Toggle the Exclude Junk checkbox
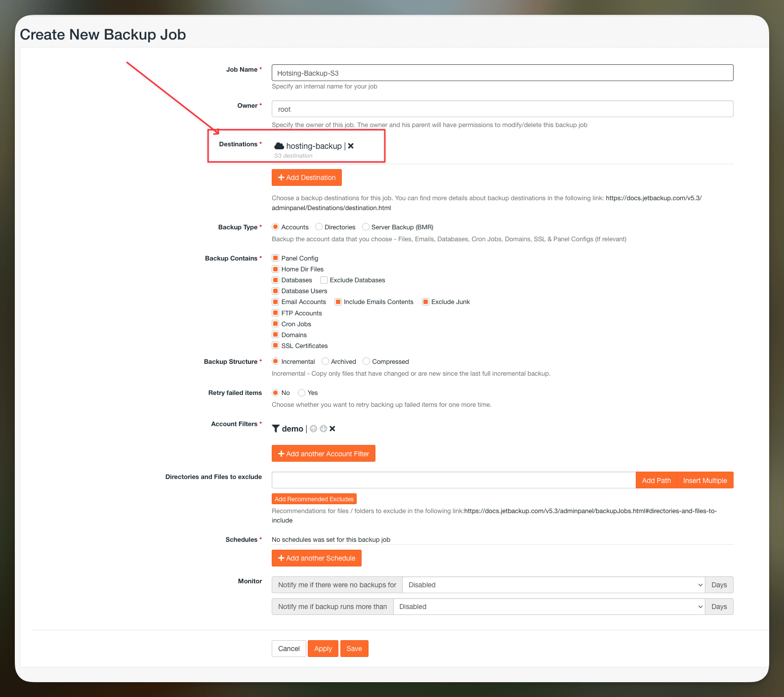The width and height of the screenshot is (784, 697). click(x=425, y=302)
